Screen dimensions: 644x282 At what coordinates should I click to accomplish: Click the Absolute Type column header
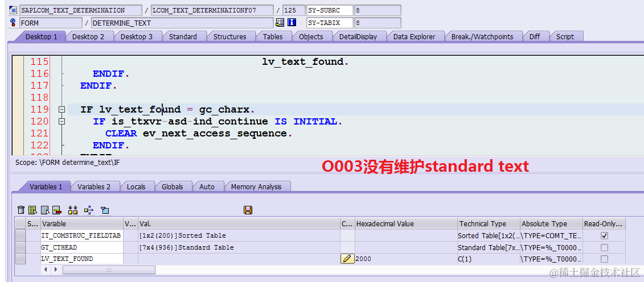click(x=551, y=224)
